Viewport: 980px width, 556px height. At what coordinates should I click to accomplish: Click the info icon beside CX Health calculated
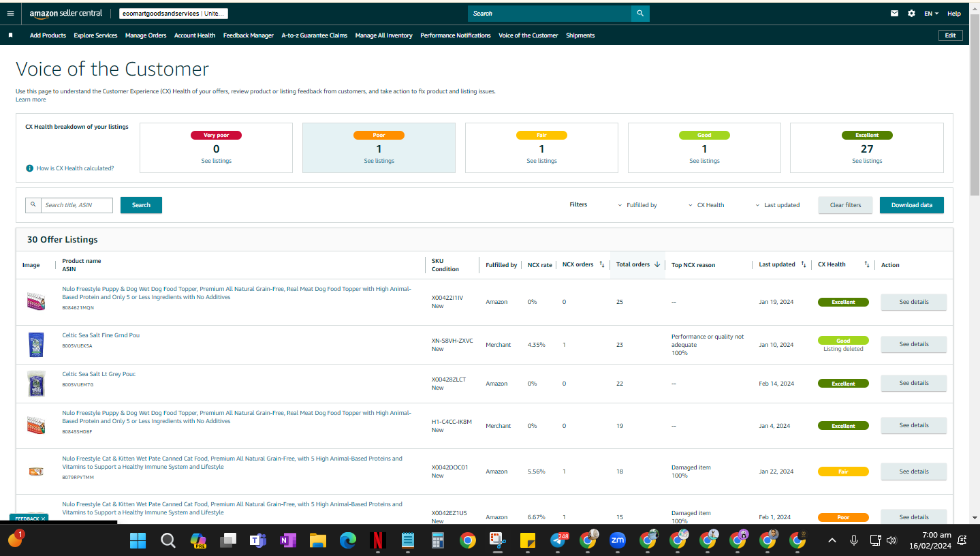[29, 168]
